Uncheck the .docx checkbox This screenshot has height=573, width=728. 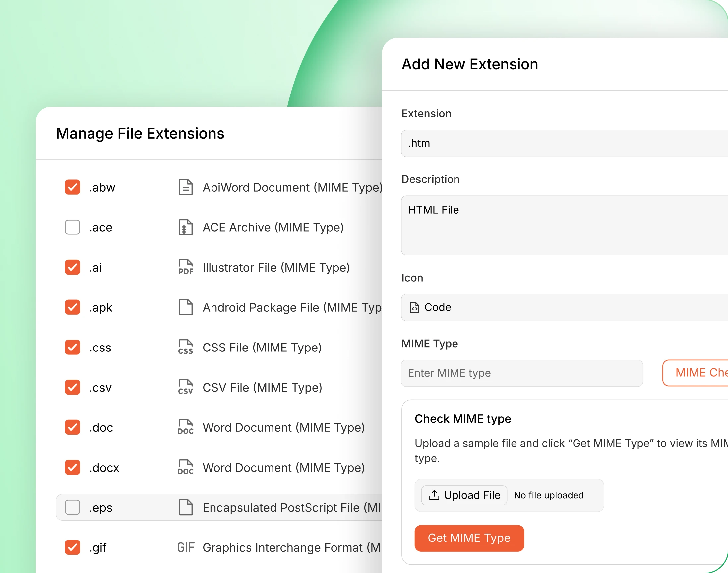[72, 467]
